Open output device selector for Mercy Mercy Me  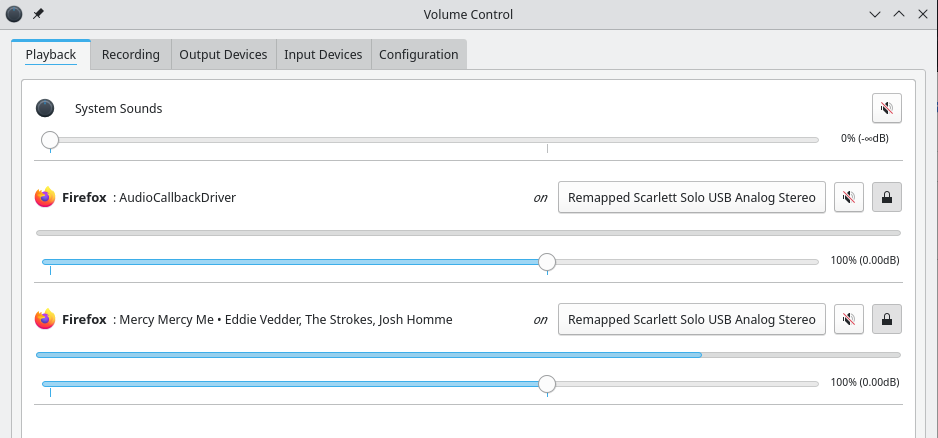coord(691,320)
